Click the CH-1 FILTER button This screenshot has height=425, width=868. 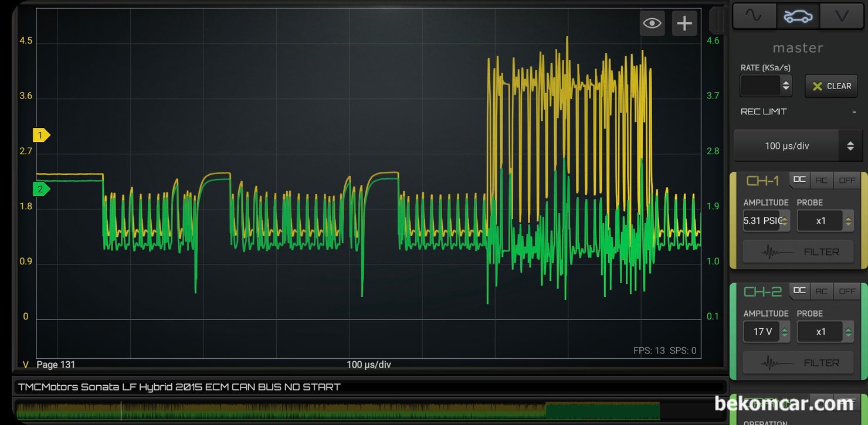click(x=798, y=251)
